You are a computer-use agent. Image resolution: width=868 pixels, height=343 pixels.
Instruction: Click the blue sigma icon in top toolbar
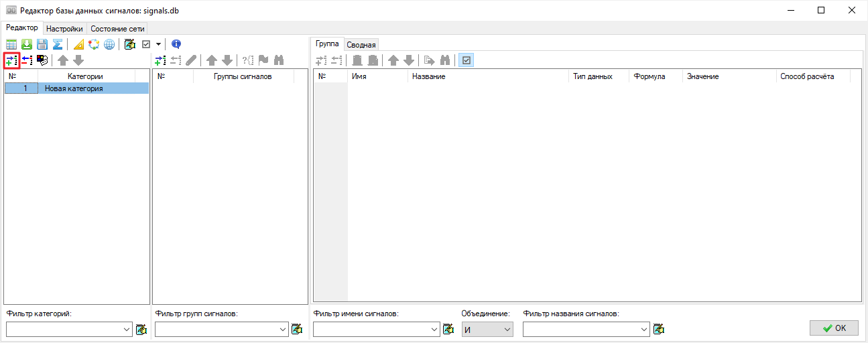58,44
